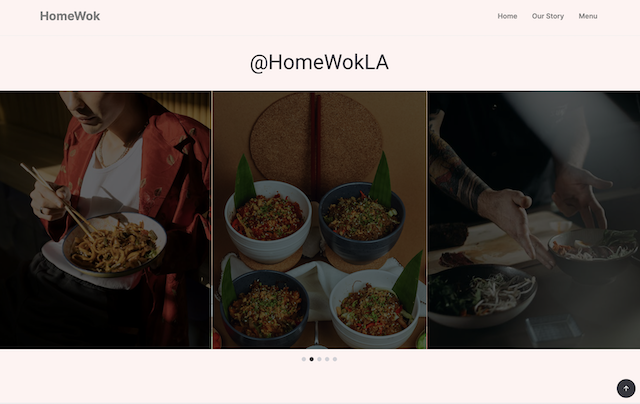Click the scroll-to-top arrow button
This screenshot has width=640, height=404.
pos(626,388)
